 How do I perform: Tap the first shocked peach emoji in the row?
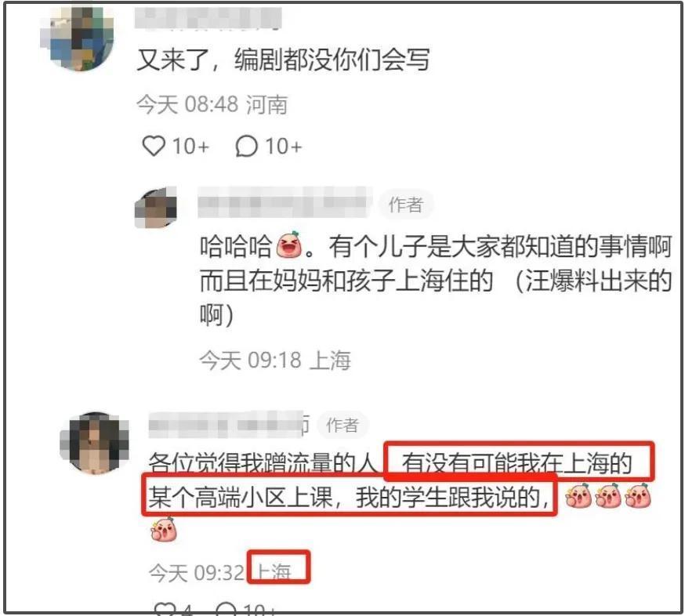pyautogui.click(x=578, y=496)
